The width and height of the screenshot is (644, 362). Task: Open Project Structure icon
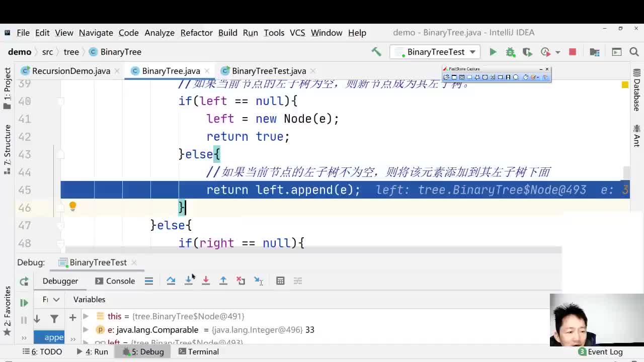click(x=595, y=52)
